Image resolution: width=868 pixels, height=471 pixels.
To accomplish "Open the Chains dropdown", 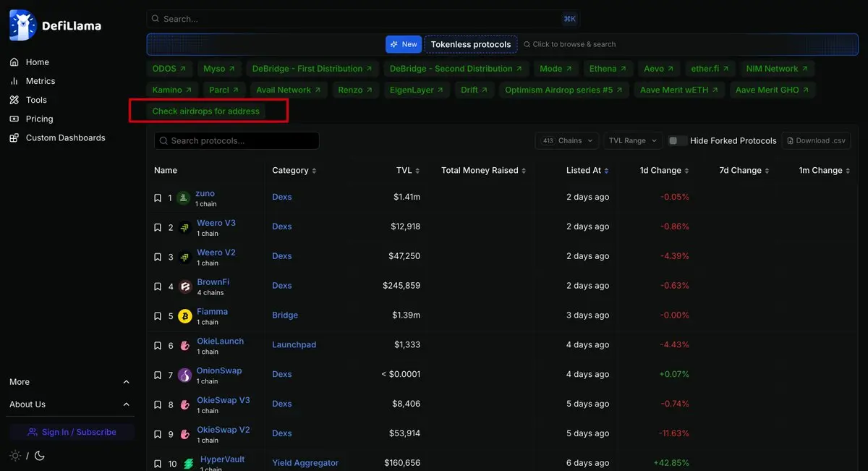I will coord(567,140).
